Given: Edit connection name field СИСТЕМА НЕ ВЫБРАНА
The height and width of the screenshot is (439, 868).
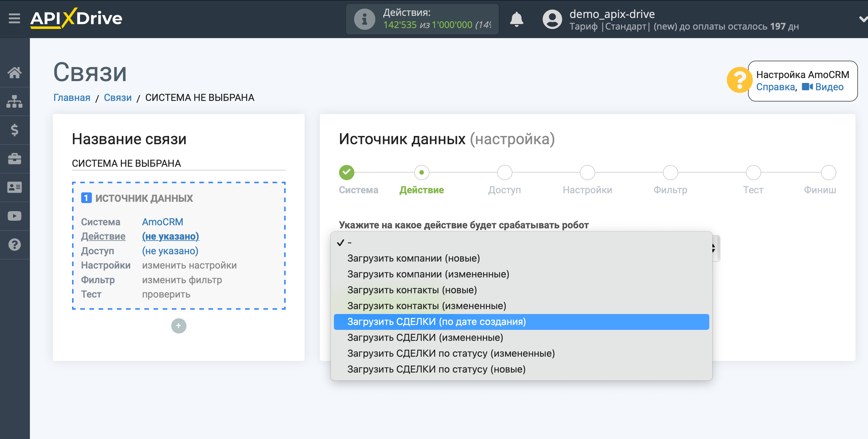Looking at the screenshot, I should [179, 163].
